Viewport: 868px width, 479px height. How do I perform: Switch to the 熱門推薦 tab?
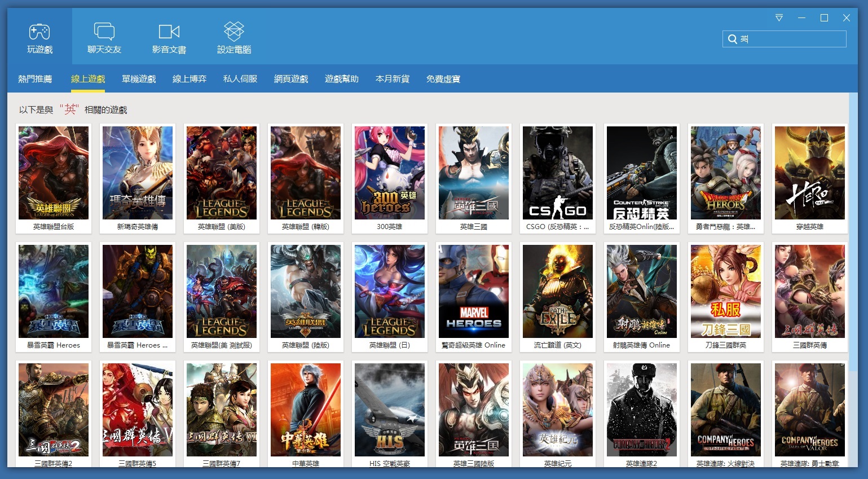(35, 79)
